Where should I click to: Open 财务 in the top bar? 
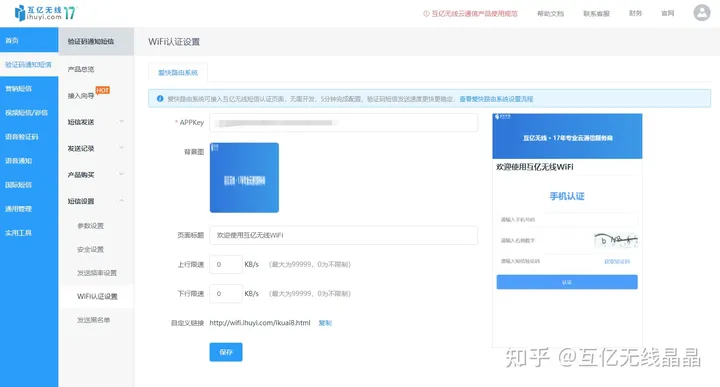(636, 13)
